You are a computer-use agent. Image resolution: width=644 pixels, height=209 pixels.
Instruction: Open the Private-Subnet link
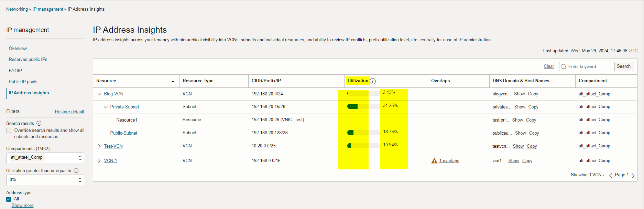click(x=124, y=107)
